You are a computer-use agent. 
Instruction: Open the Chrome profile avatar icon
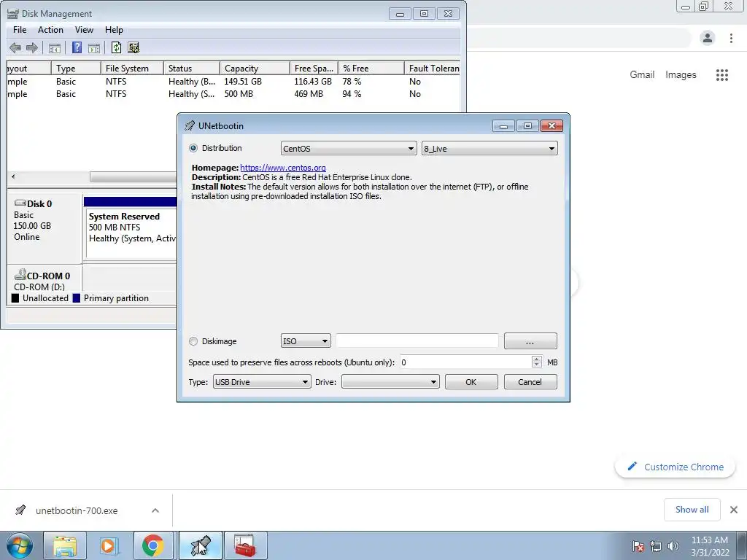[708, 38]
